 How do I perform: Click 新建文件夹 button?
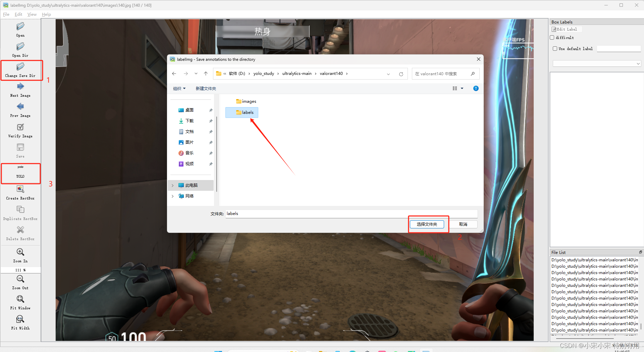point(206,88)
